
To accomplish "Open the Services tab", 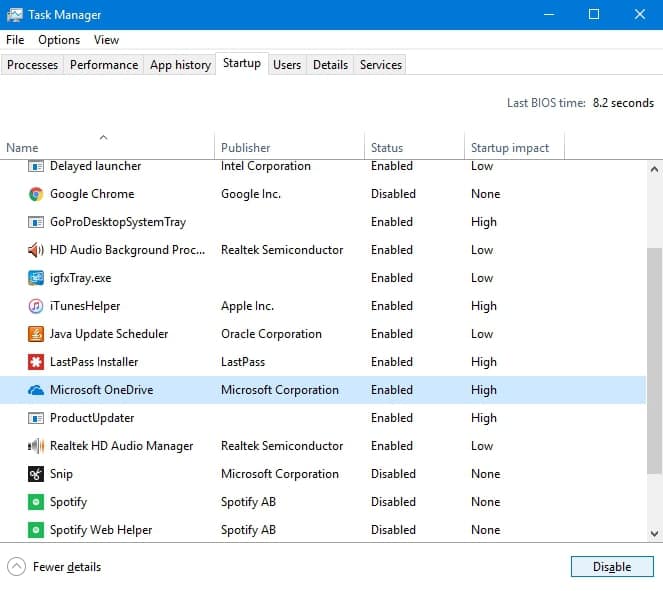I will [380, 65].
